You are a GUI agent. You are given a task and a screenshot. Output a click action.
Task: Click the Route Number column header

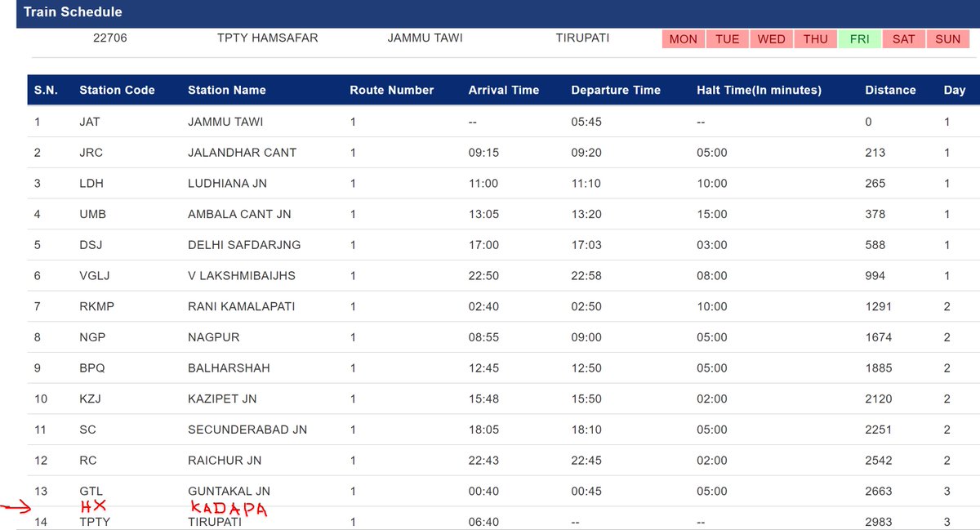click(x=392, y=90)
